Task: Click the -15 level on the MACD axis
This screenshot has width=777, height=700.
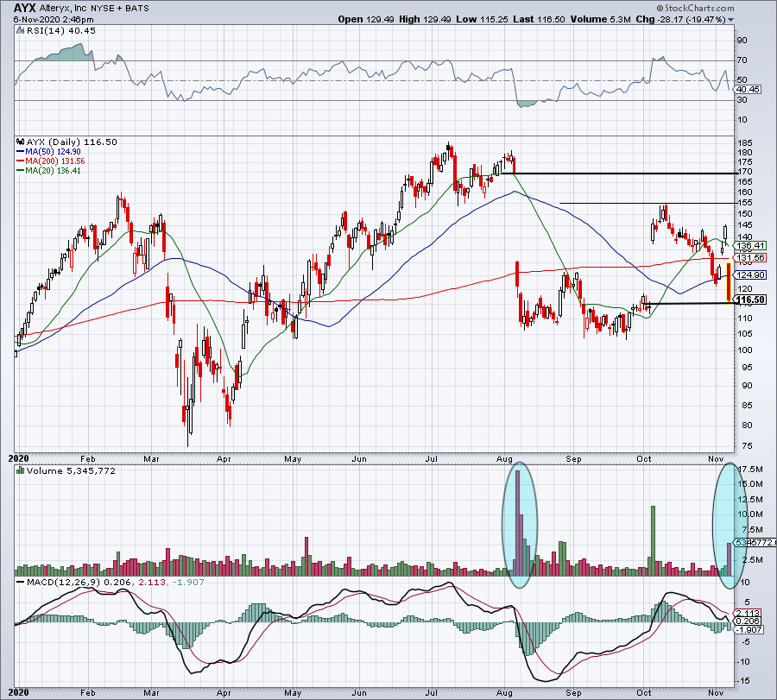Action: click(x=744, y=681)
